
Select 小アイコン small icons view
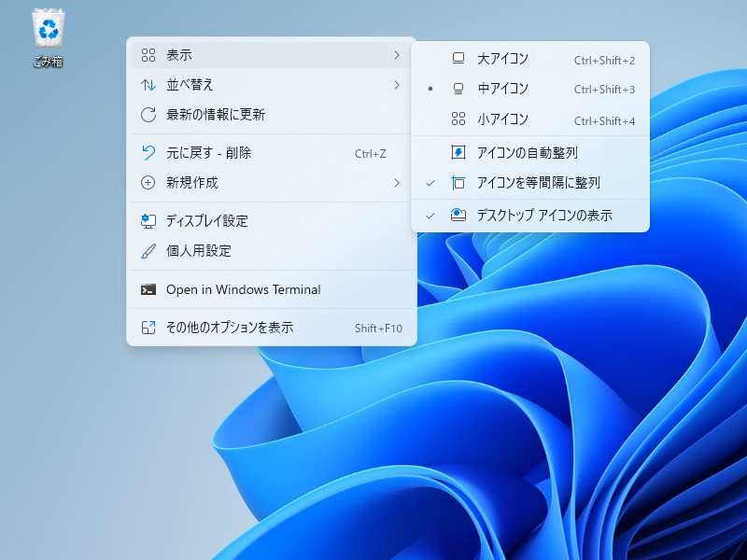click(530, 119)
